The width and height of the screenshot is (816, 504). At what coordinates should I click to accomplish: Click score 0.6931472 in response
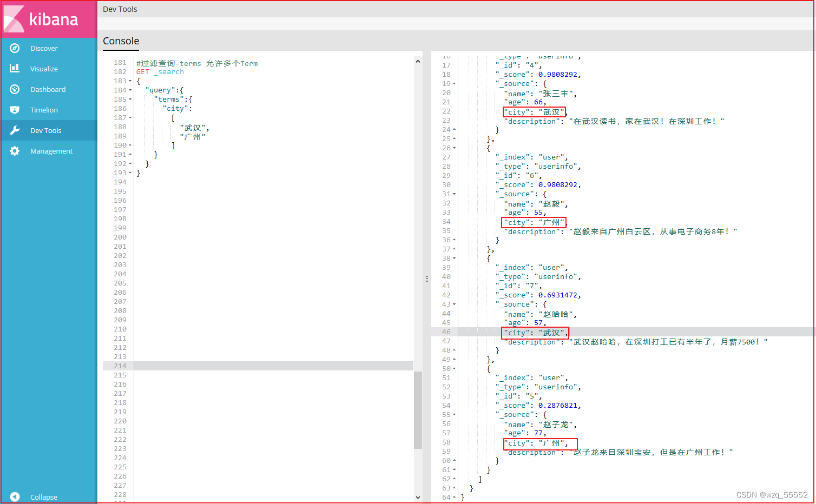[558, 295]
